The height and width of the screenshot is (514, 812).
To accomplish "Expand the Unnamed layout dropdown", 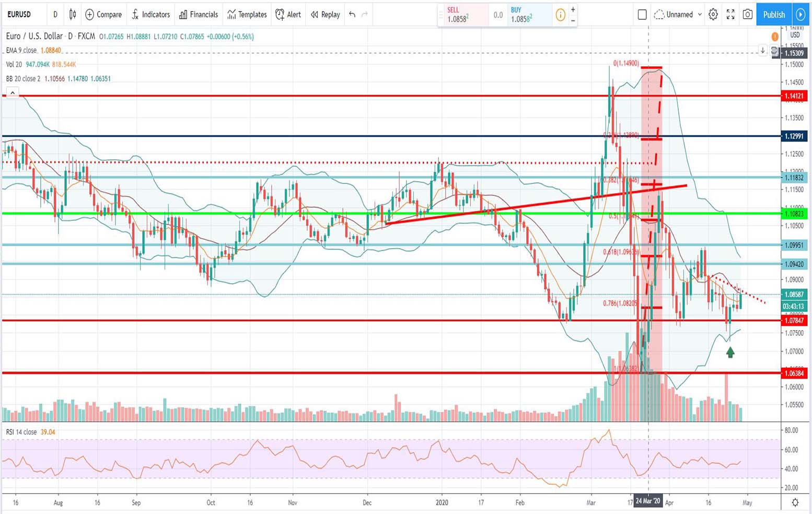I will pyautogui.click(x=700, y=15).
